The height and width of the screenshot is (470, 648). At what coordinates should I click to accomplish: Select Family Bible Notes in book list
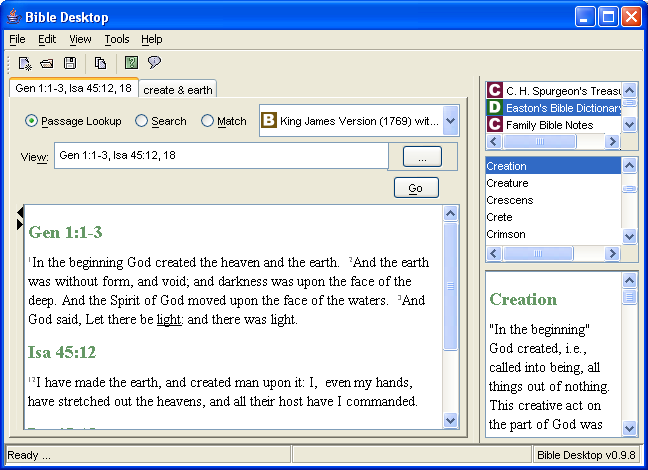[x=553, y=124]
